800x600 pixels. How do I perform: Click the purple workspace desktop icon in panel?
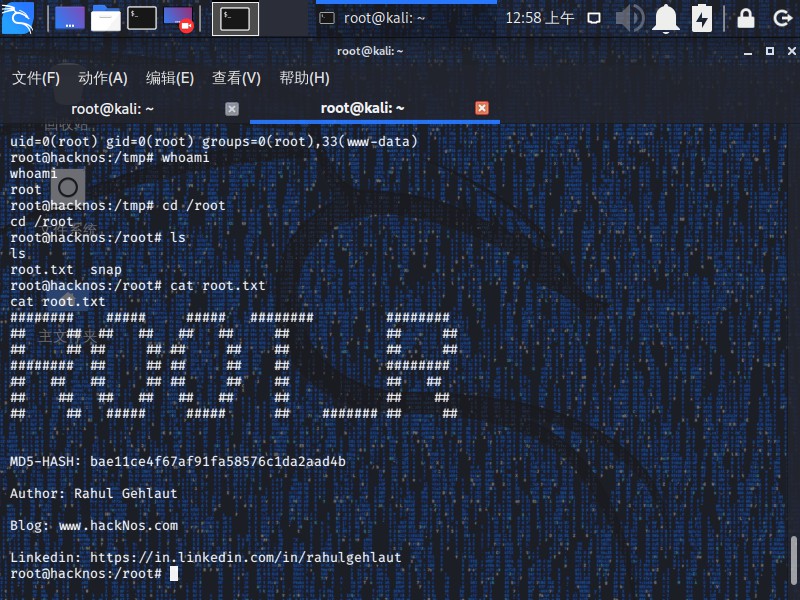click(x=70, y=18)
